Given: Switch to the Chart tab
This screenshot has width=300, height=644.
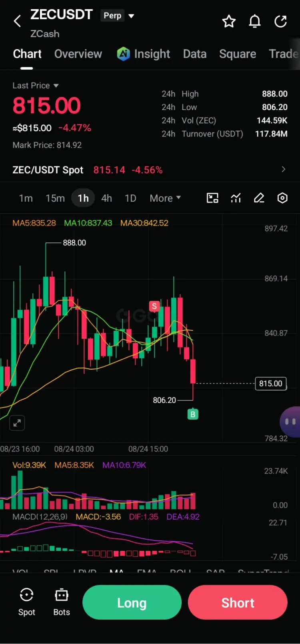Looking at the screenshot, I should pyautogui.click(x=27, y=54).
